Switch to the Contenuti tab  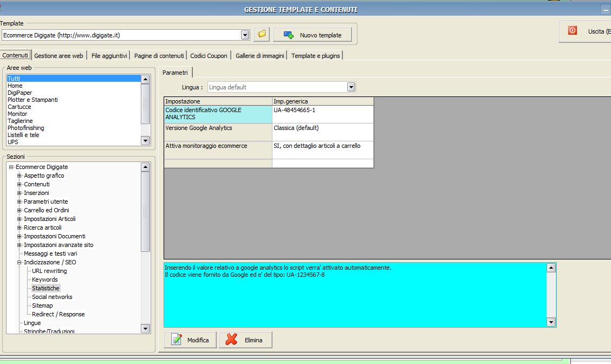pyautogui.click(x=15, y=55)
